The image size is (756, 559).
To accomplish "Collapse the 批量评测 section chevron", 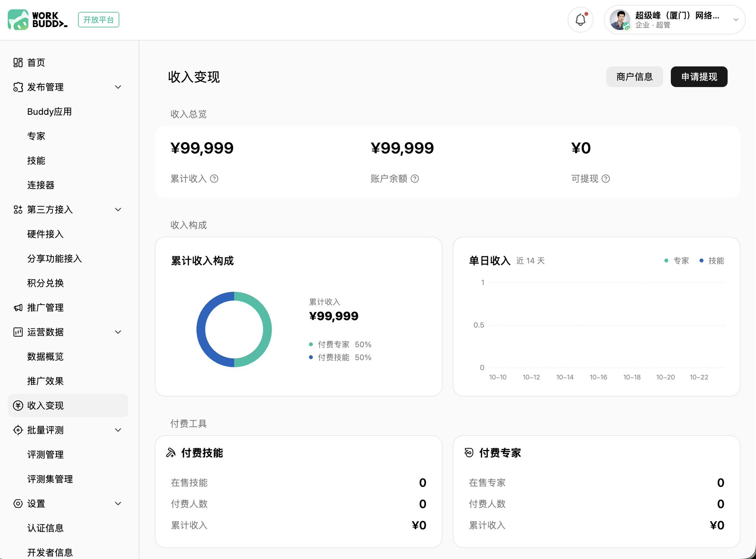I will click(x=118, y=430).
